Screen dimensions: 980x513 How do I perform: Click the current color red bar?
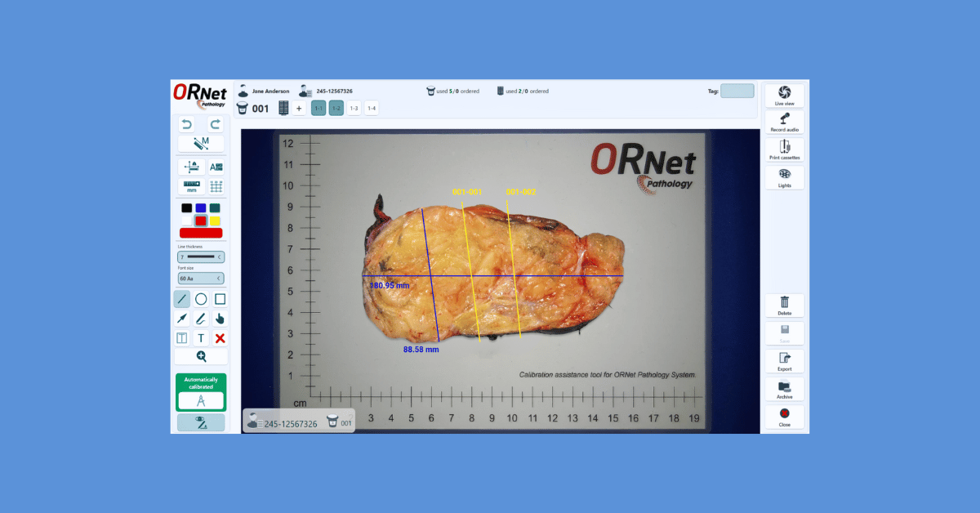coord(201,234)
